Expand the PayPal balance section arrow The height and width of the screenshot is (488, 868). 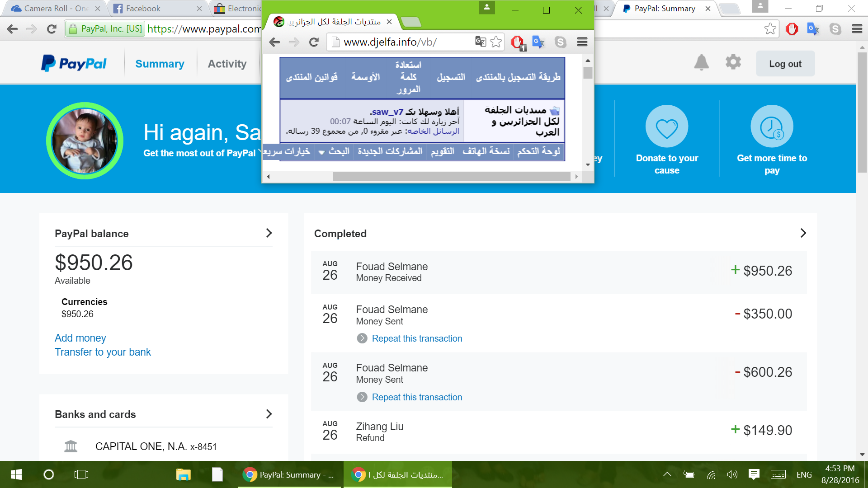269,233
